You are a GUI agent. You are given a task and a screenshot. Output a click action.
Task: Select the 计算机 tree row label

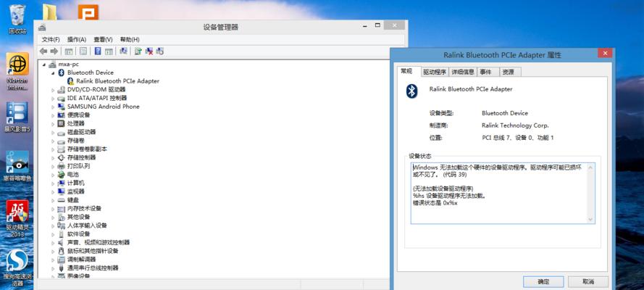75,183
